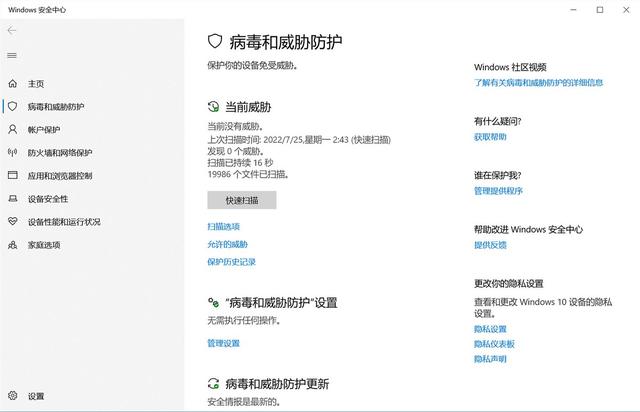Click the text 当前没有威胁。
The height and width of the screenshot is (412, 640).
point(236,126)
